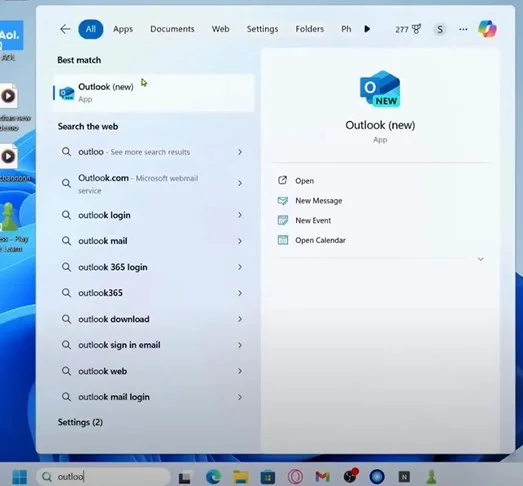Open the chess pawn taskbar icon

click(432, 477)
